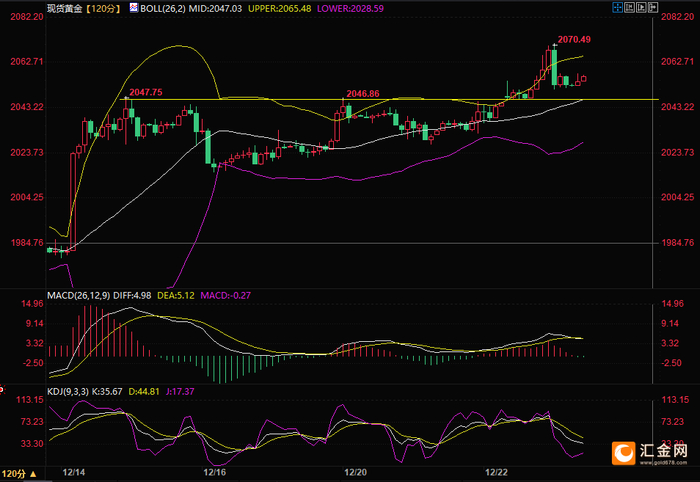Open KDJ(9,3,3) indicator settings label
The image size is (700, 482).
pos(68,392)
